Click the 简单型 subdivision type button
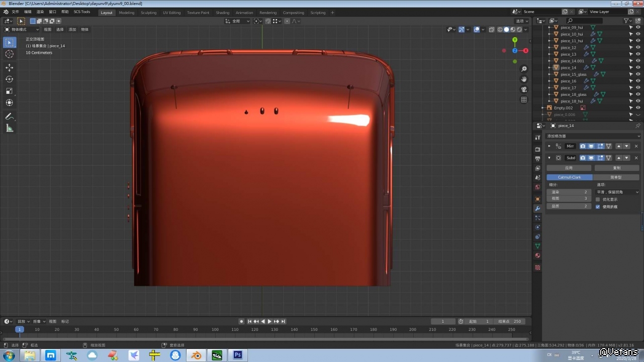 pyautogui.click(x=616, y=177)
